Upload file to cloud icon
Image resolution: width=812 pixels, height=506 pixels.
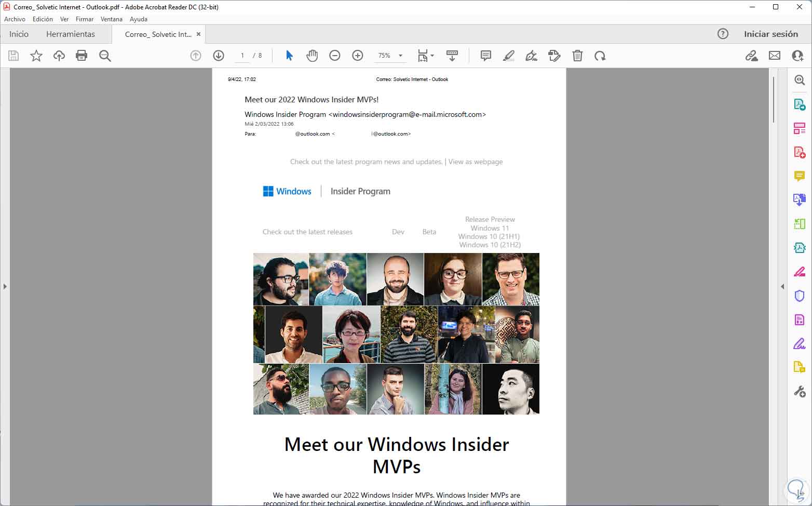coord(59,56)
